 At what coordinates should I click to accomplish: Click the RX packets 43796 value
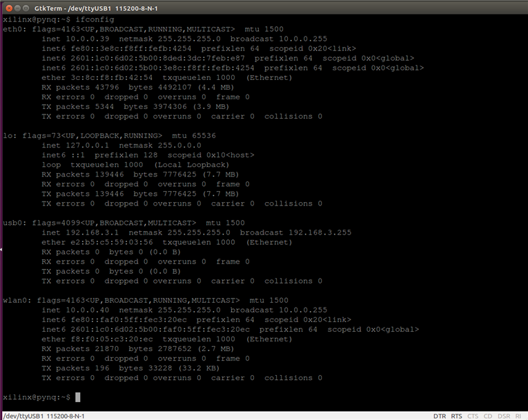(107, 88)
